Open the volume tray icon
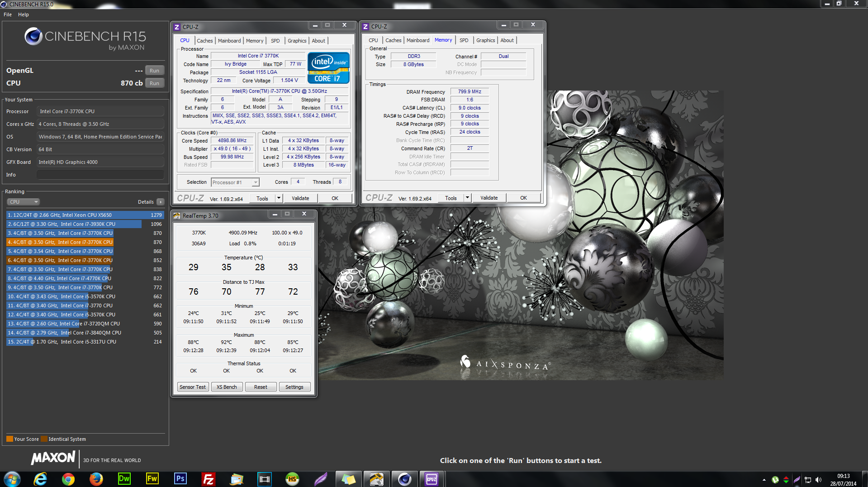Image resolution: width=868 pixels, height=487 pixels. [x=818, y=480]
